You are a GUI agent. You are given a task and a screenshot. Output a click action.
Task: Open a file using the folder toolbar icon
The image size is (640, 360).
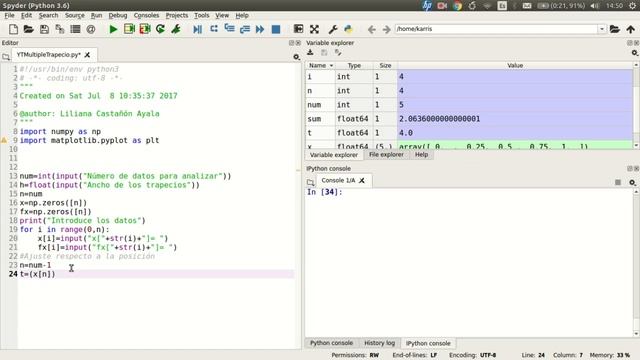coord(28,29)
